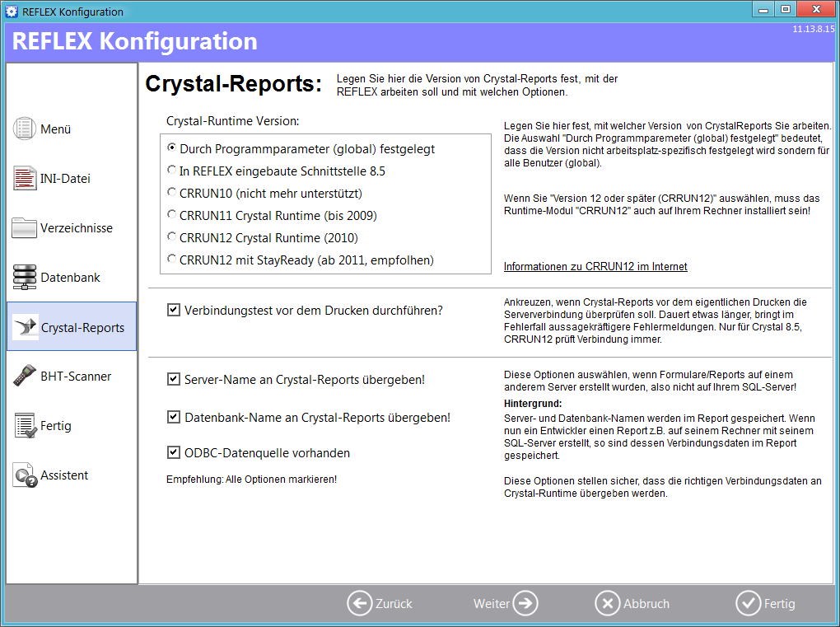
Task: Click the Abbruch X circle icon
Action: coord(608,603)
